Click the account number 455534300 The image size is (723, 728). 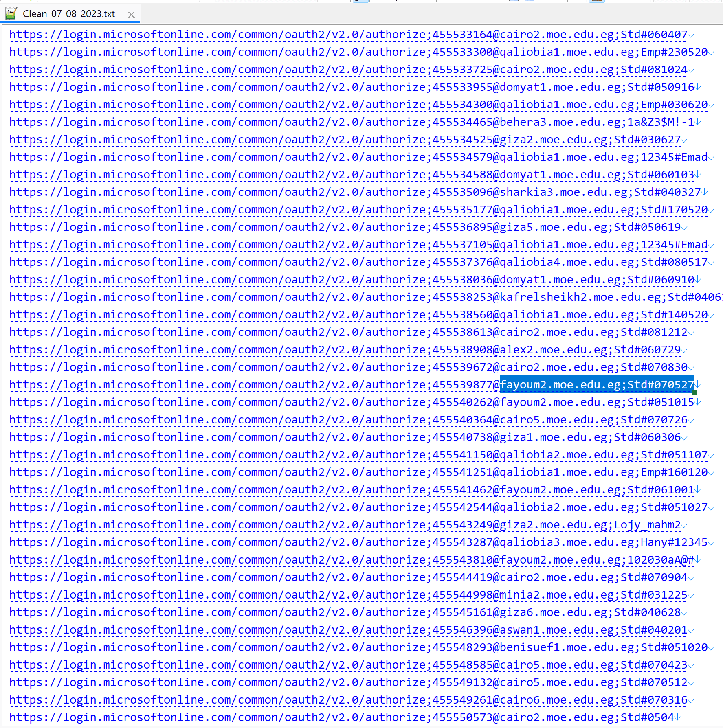pos(463,105)
